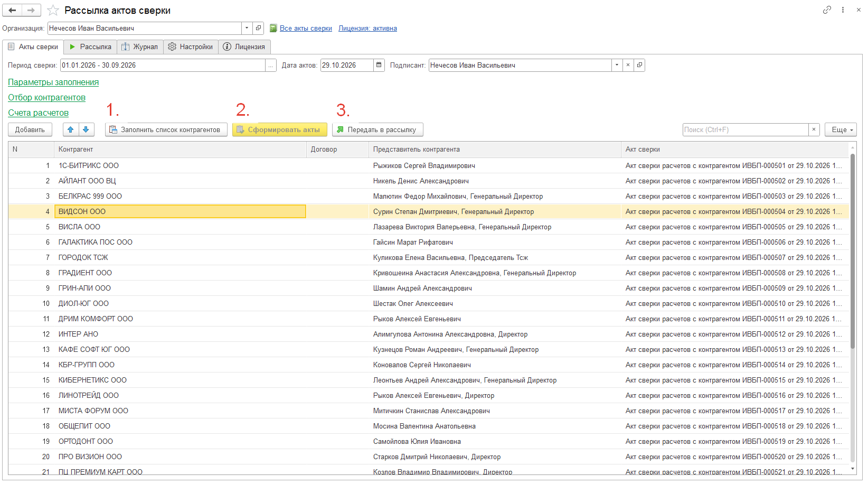
Task: Click Заполнить список контрагентов button
Action: 166,129
